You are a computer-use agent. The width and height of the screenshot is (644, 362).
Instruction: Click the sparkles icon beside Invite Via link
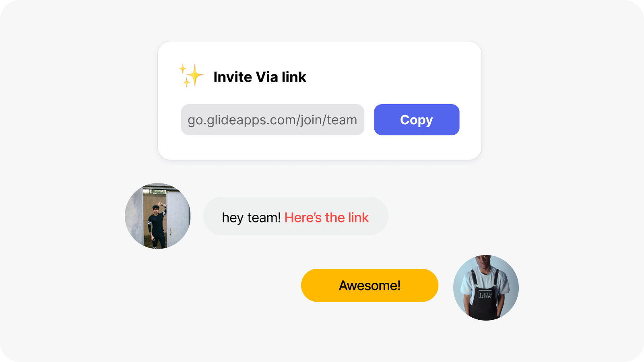tap(192, 75)
